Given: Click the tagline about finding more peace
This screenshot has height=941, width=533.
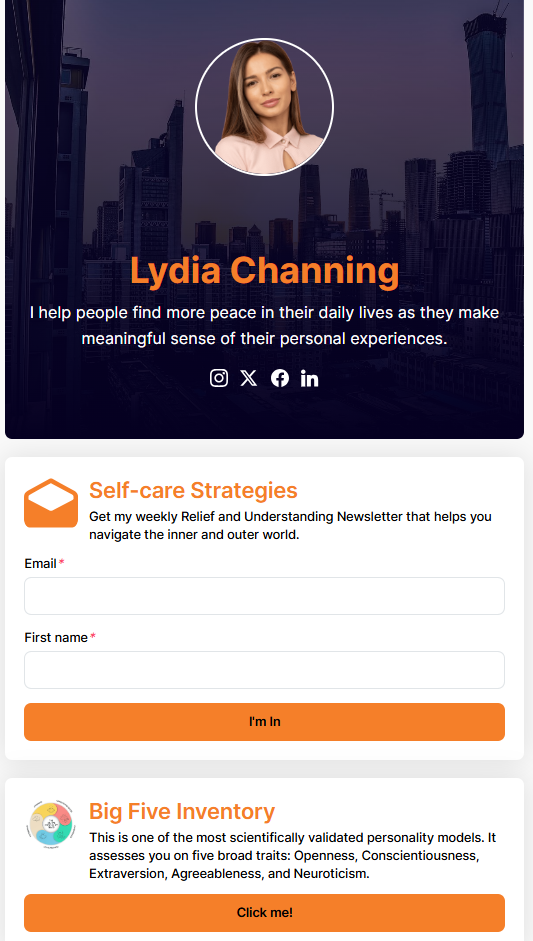Looking at the screenshot, I should (264, 325).
